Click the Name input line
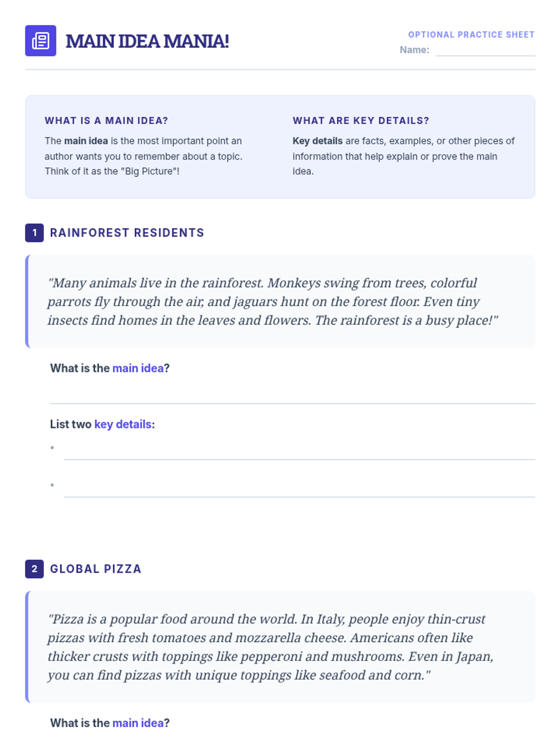The height and width of the screenshot is (747, 560). (485, 50)
